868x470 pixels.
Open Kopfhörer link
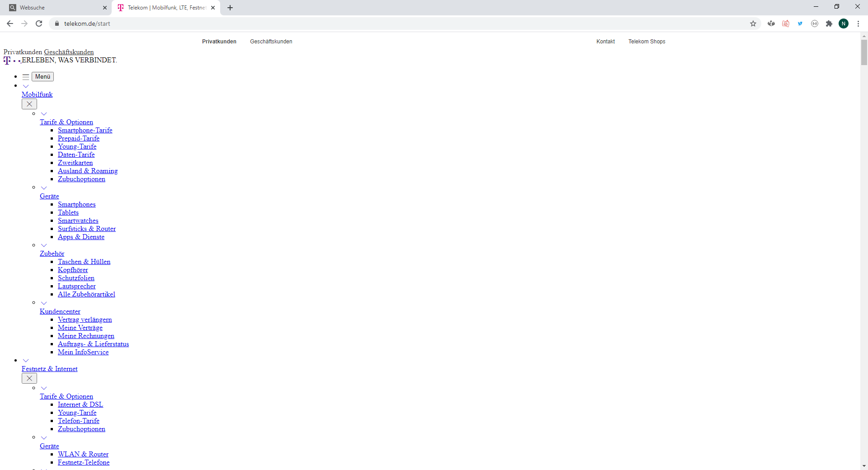pyautogui.click(x=73, y=270)
